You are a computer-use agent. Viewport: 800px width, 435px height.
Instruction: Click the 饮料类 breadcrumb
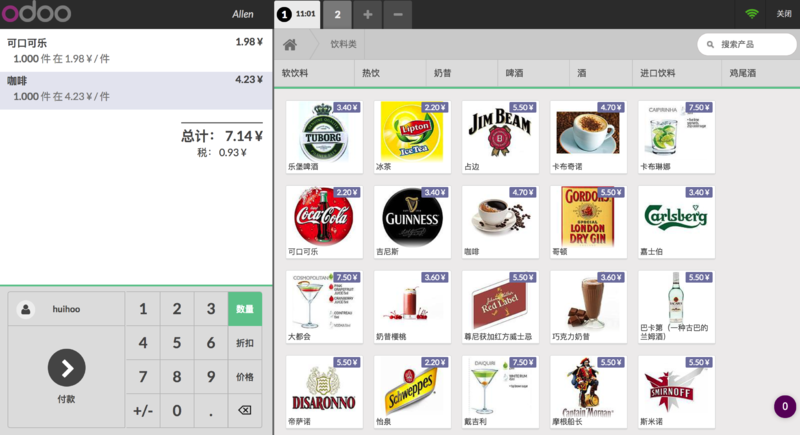pos(343,44)
